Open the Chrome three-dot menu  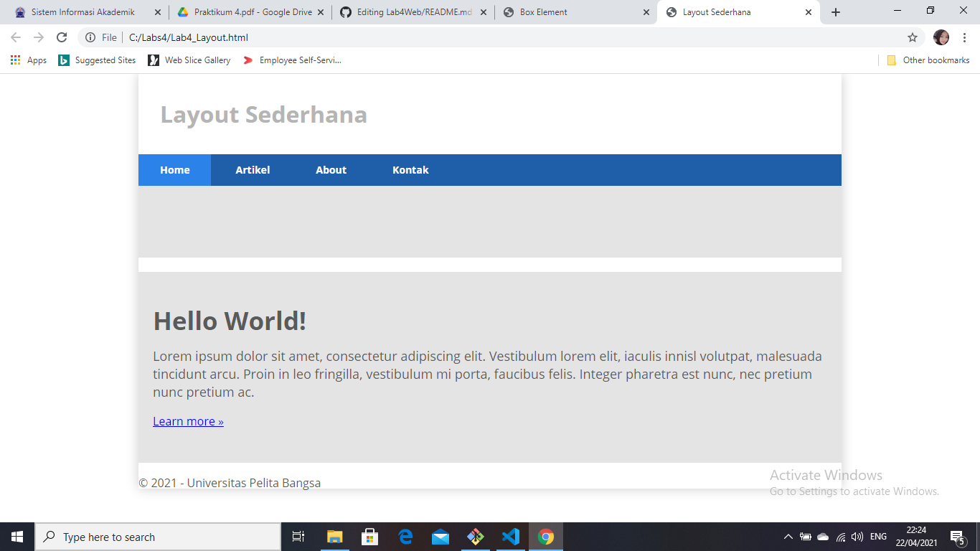(964, 37)
